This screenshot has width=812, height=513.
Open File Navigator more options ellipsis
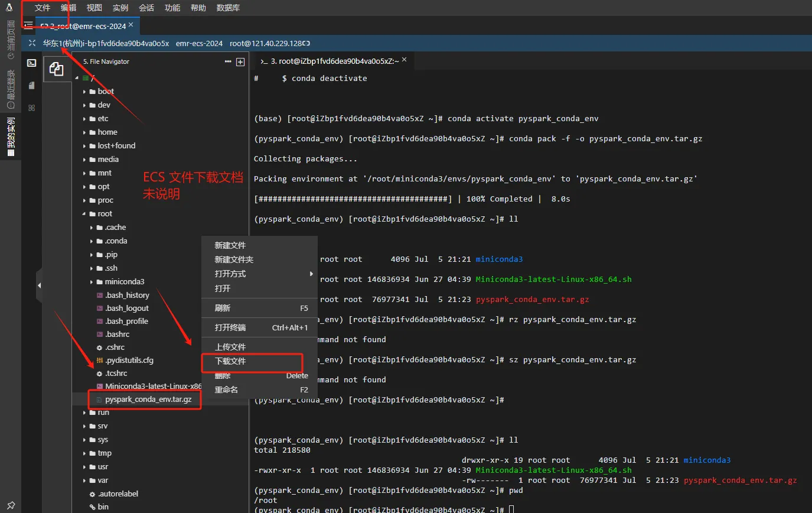click(x=228, y=61)
